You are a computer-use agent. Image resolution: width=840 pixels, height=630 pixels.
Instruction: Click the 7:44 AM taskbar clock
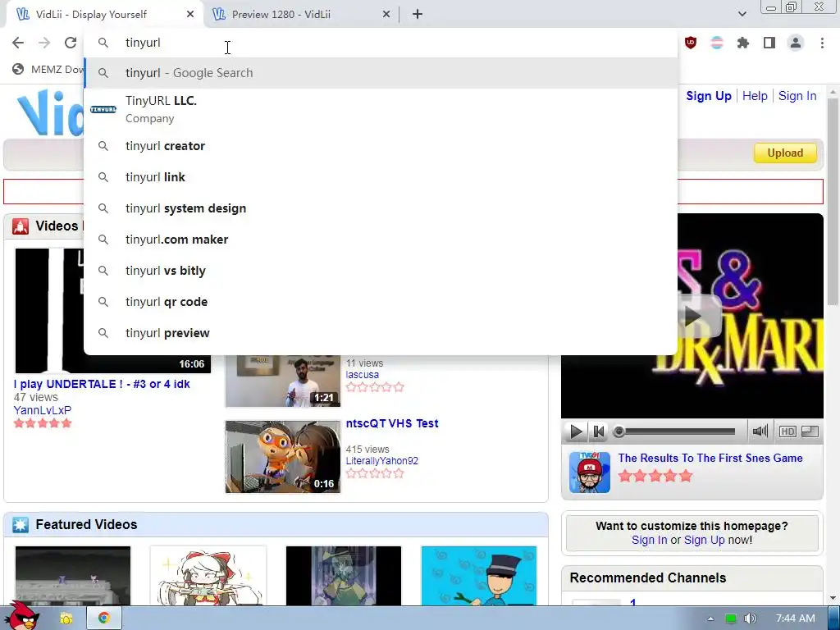(796, 619)
